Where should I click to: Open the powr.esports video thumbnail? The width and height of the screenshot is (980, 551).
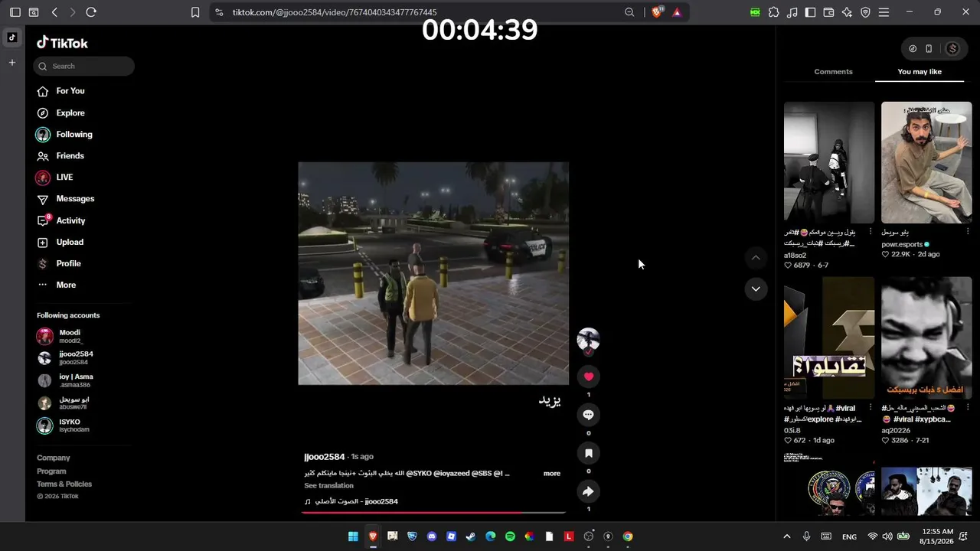926,162
